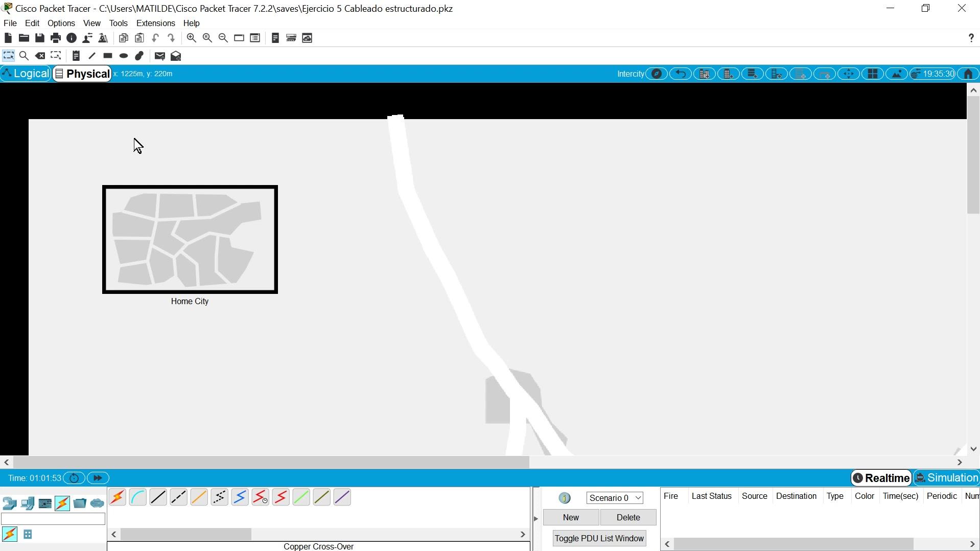This screenshot has width=980, height=551.
Task: Open a file via the folder icon
Action: [x=24, y=38]
